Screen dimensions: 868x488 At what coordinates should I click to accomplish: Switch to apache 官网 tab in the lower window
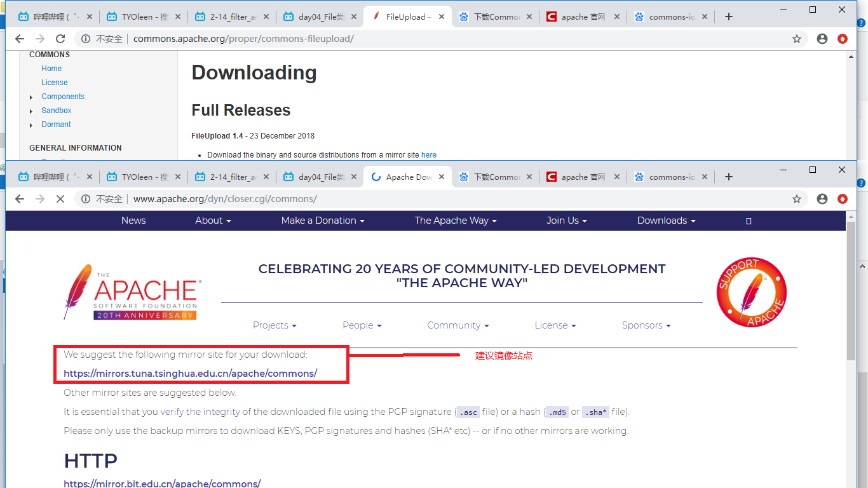click(583, 177)
